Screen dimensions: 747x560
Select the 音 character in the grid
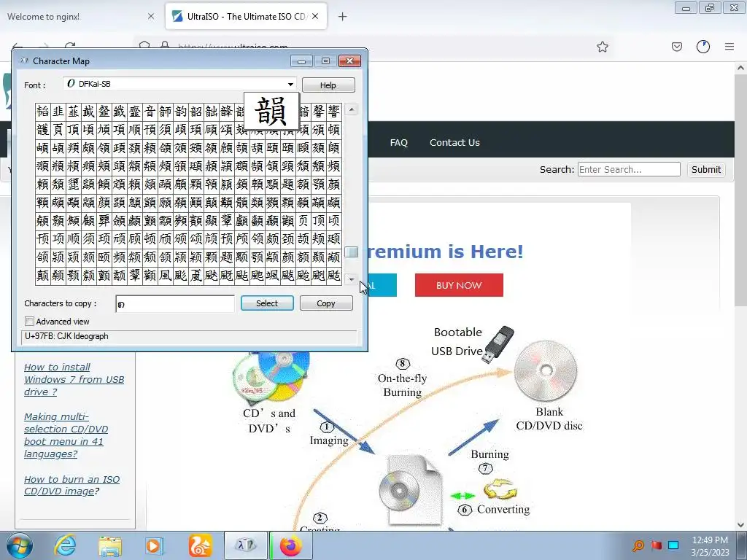pos(150,112)
